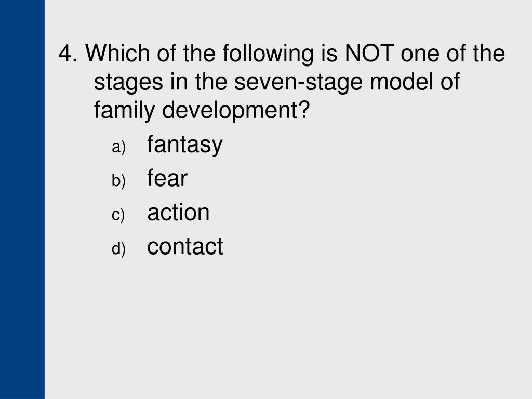The height and width of the screenshot is (399, 532).
Task: Click the 'b)' option marker
Action: pos(118,180)
